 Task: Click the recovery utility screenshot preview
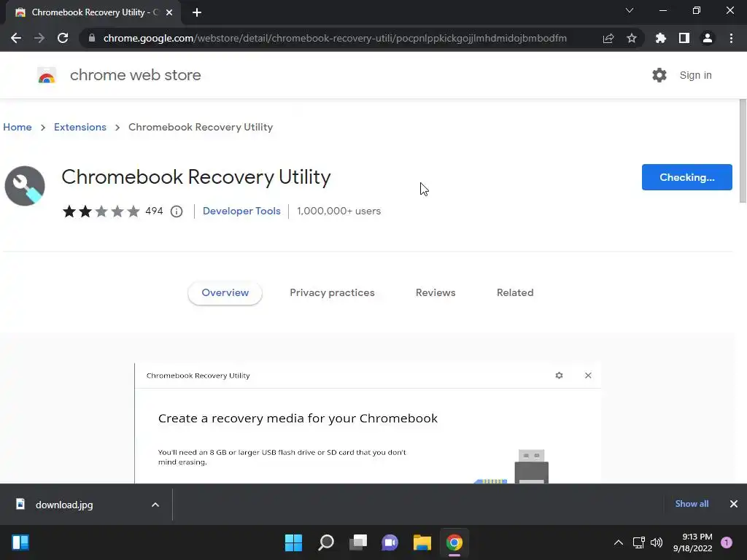pyautogui.click(x=368, y=424)
